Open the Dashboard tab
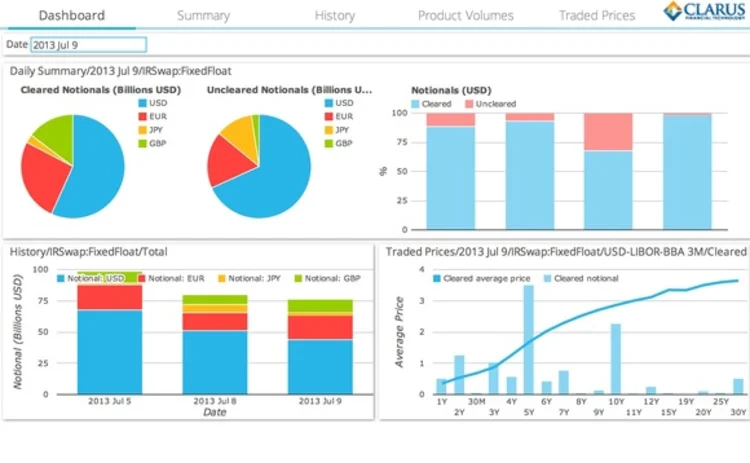750x463 pixels. point(72,15)
